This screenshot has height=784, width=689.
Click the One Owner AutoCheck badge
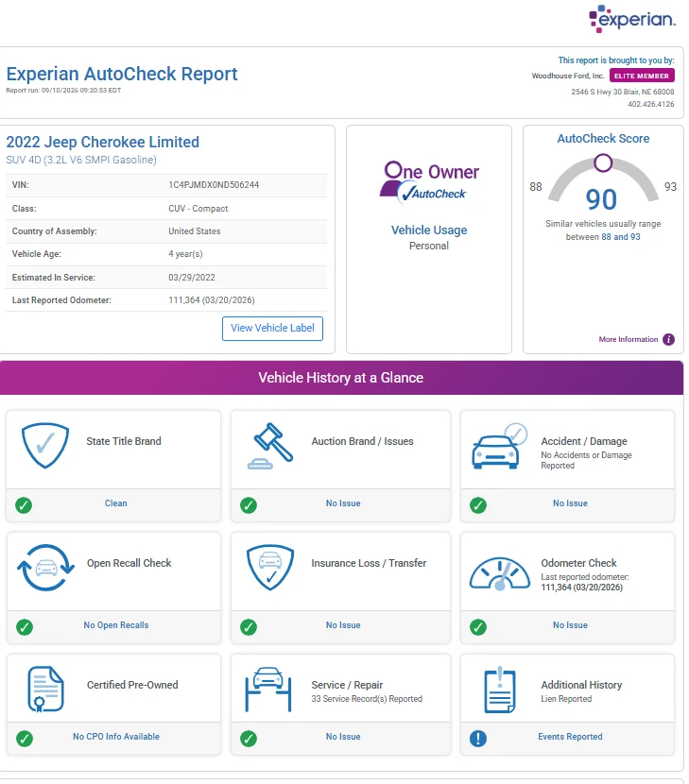coord(429,182)
